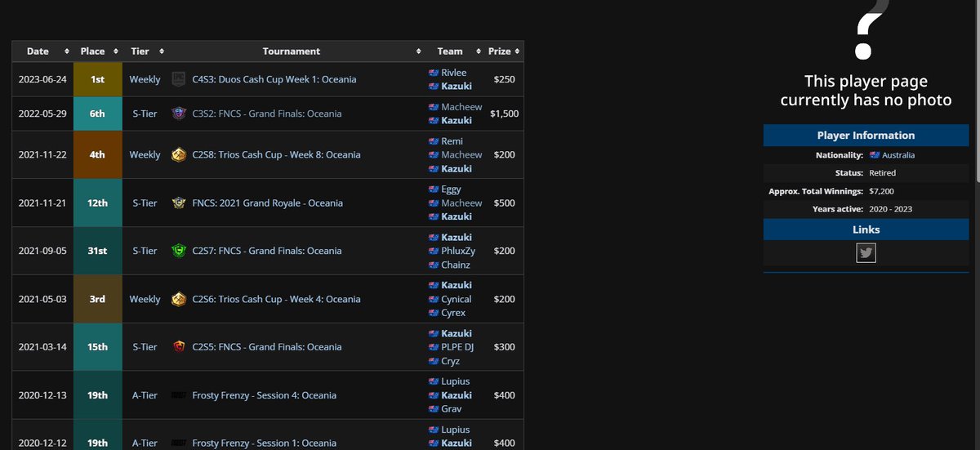Open the Twitter link icon
Screen dimensions: 980x450
click(x=866, y=253)
